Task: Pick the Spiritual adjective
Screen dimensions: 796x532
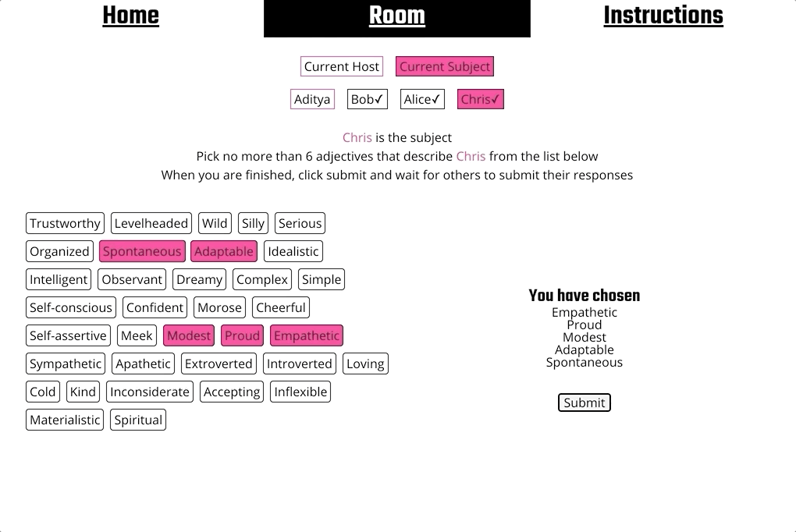Action: pyautogui.click(x=138, y=420)
